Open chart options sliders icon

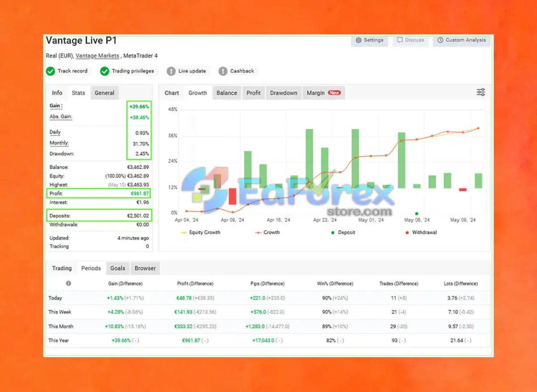481,93
